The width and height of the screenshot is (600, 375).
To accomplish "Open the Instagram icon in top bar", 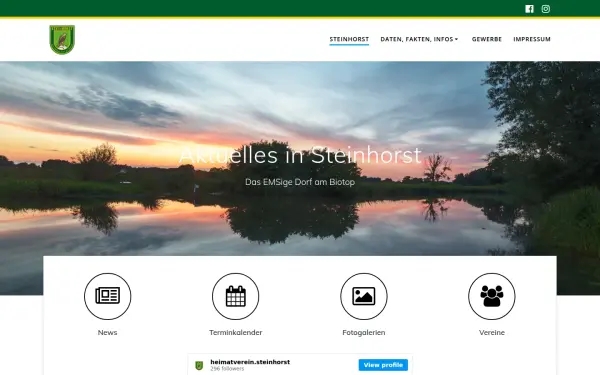I will pos(546,9).
